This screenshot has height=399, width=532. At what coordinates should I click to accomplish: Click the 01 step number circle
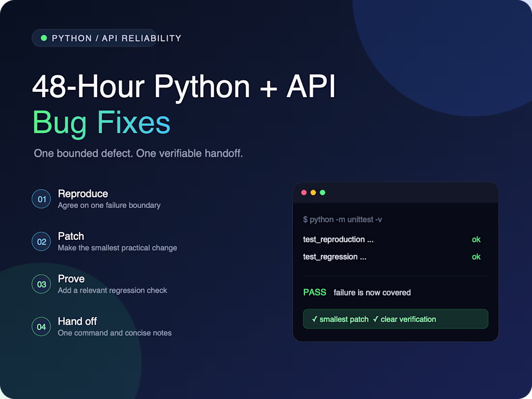(42, 199)
